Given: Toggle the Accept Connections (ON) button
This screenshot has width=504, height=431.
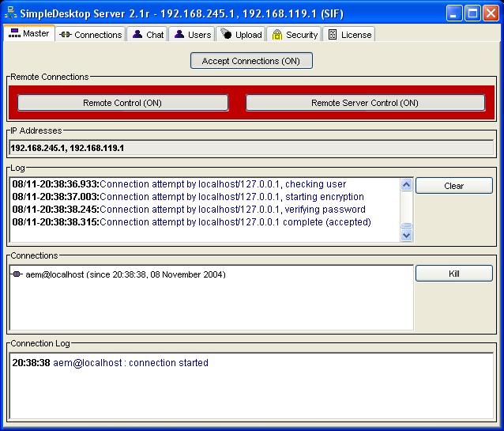Looking at the screenshot, I should click(251, 61).
